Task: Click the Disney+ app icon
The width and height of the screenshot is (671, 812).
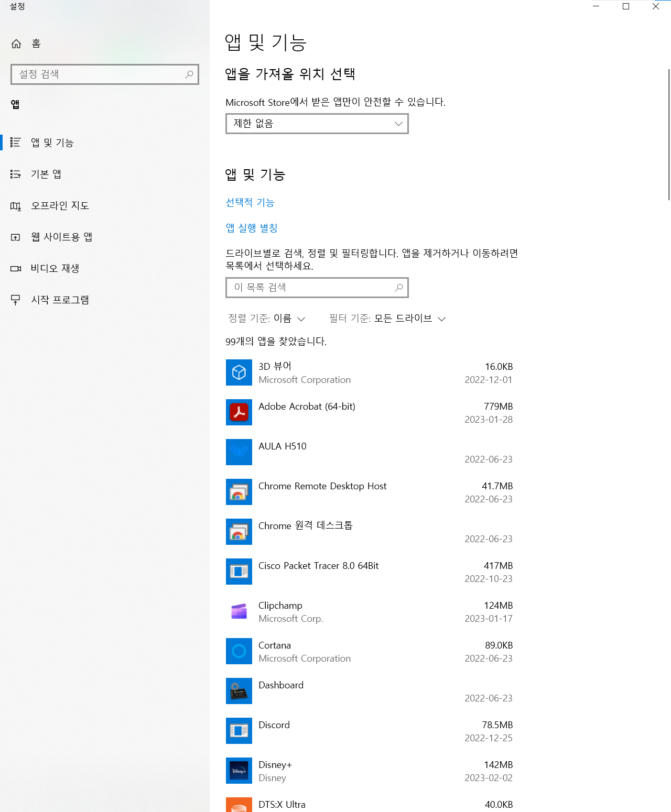Action: [239, 771]
